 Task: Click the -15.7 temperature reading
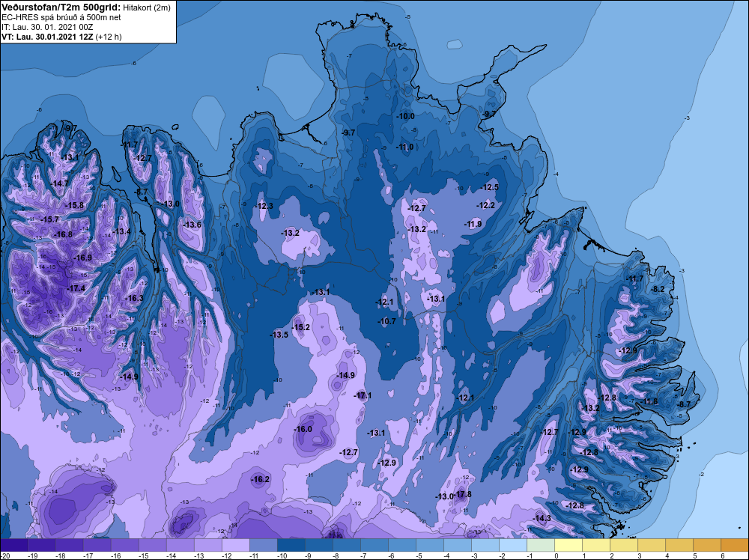[49, 219]
